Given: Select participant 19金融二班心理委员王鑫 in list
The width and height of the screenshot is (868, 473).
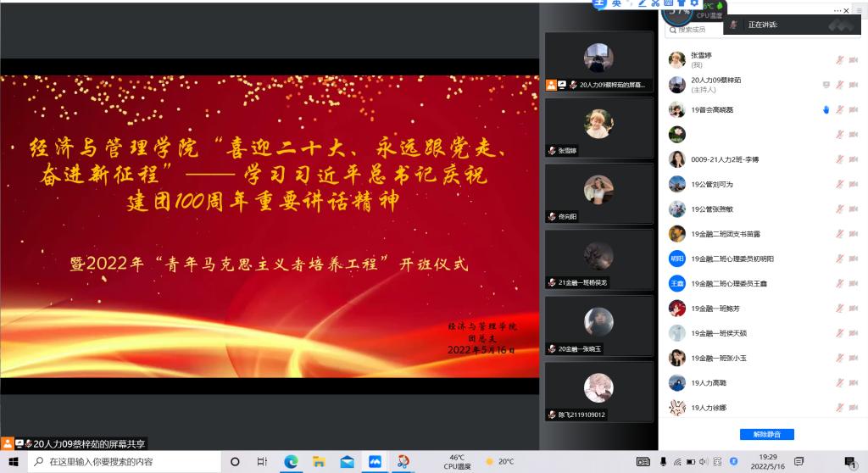Looking at the screenshot, I should (731, 283).
